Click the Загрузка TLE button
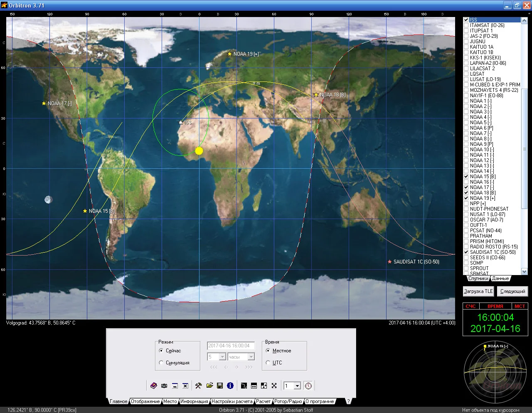 [478, 291]
